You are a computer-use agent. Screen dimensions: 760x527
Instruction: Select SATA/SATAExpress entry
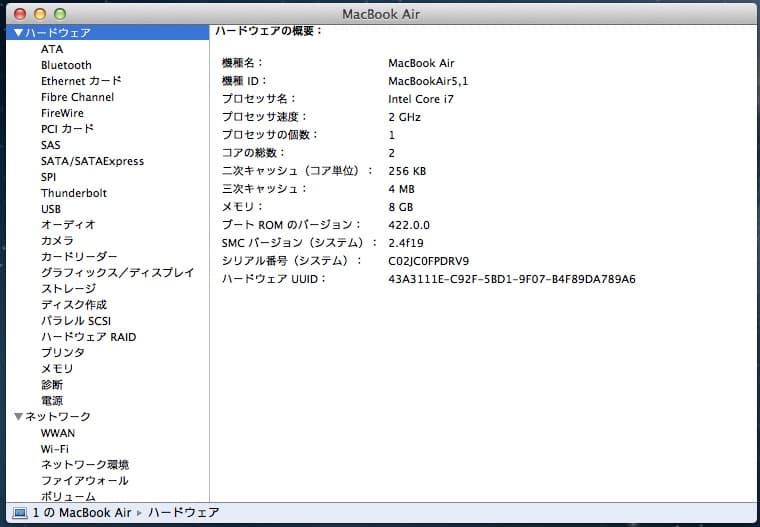tap(92, 161)
